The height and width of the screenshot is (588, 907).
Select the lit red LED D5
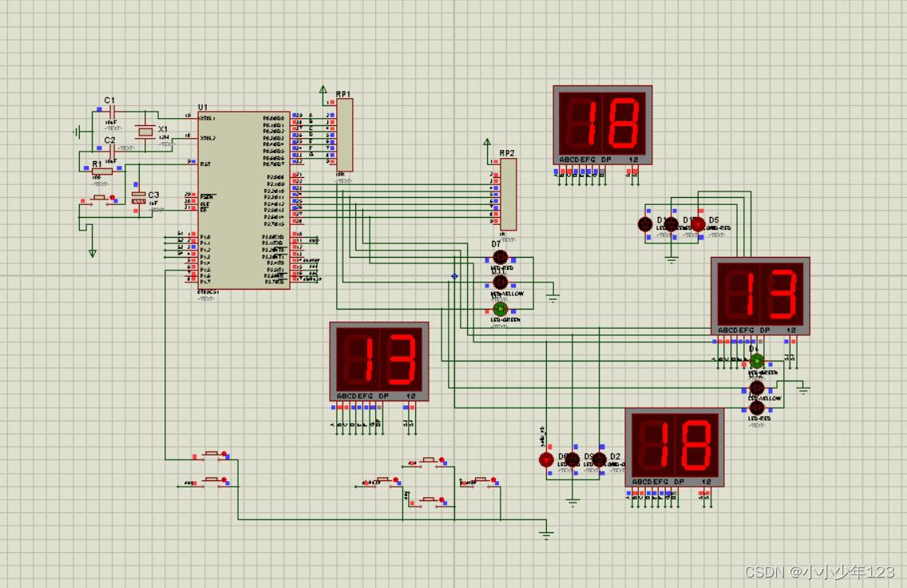click(x=698, y=224)
